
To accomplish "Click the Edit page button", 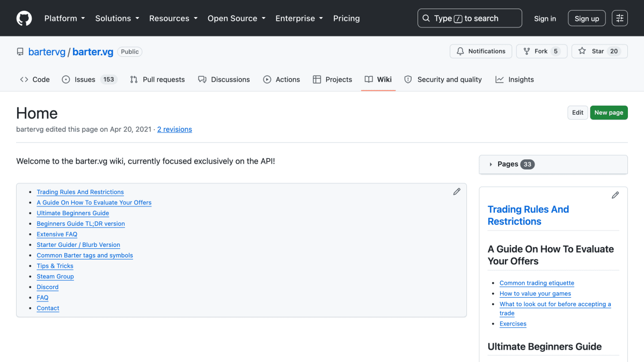I will pyautogui.click(x=577, y=113).
